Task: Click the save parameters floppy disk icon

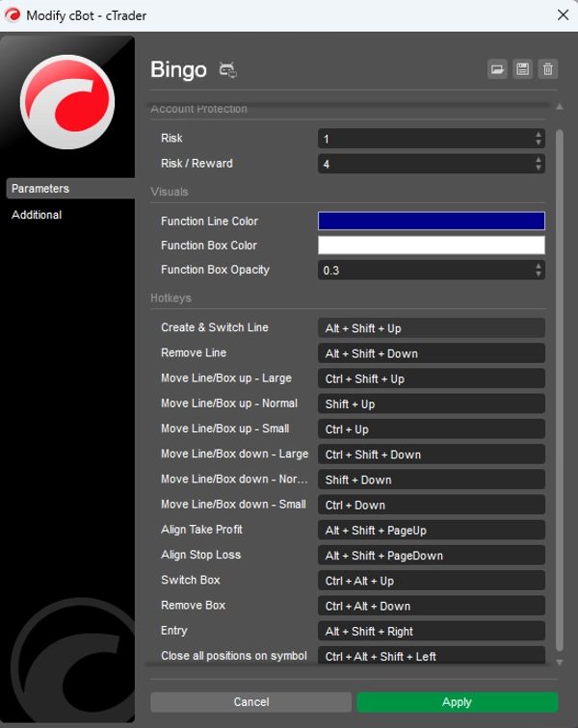Action: (x=523, y=69)
